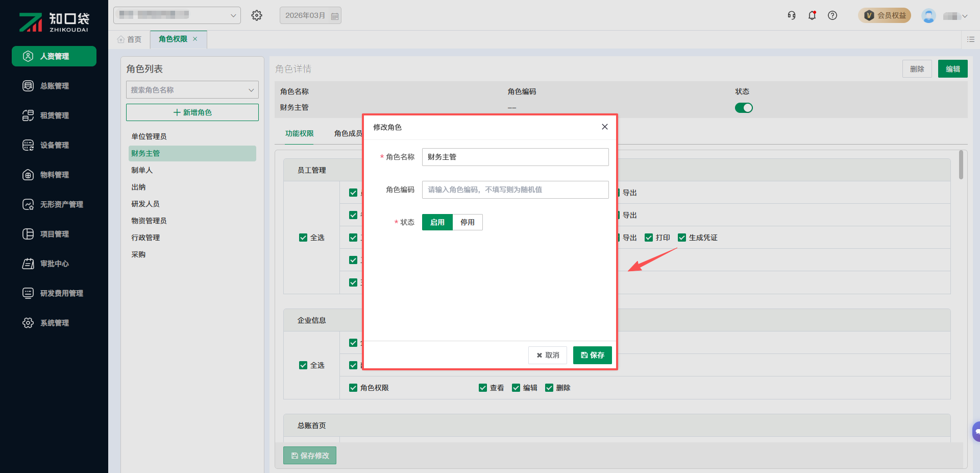Open the 2026年03月 period picker
Screen dimensions: 980x473
click(310, 15)
